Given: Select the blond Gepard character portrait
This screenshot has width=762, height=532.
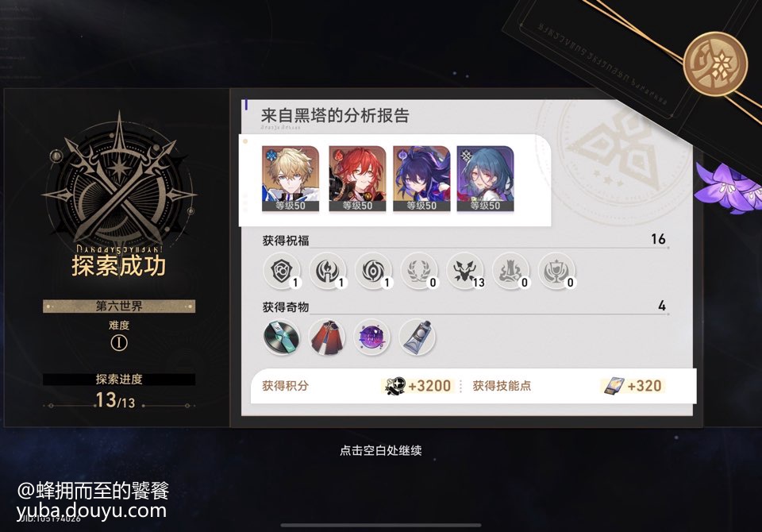Looking at the screenshot, I should click(x=291, y=179).
